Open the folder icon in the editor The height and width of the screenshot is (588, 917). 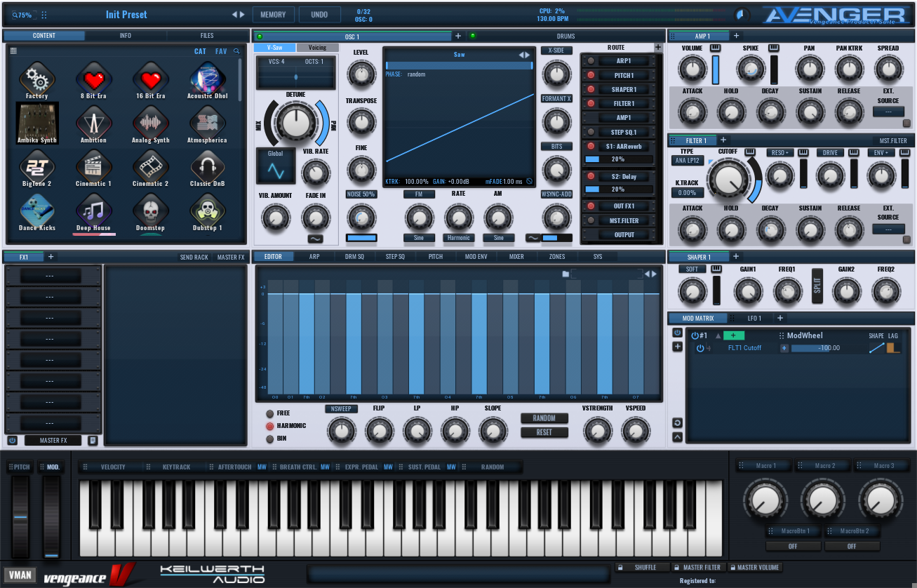[x=565, y=274]
